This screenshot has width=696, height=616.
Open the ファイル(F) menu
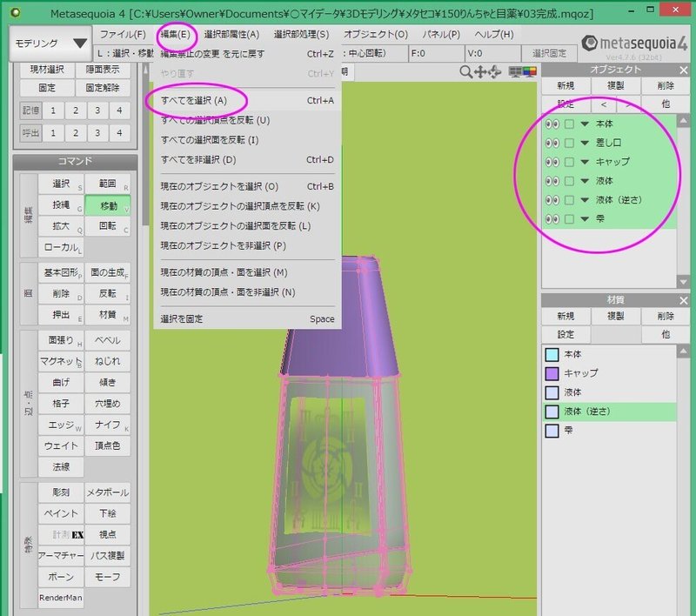click(x=123, y=34)
